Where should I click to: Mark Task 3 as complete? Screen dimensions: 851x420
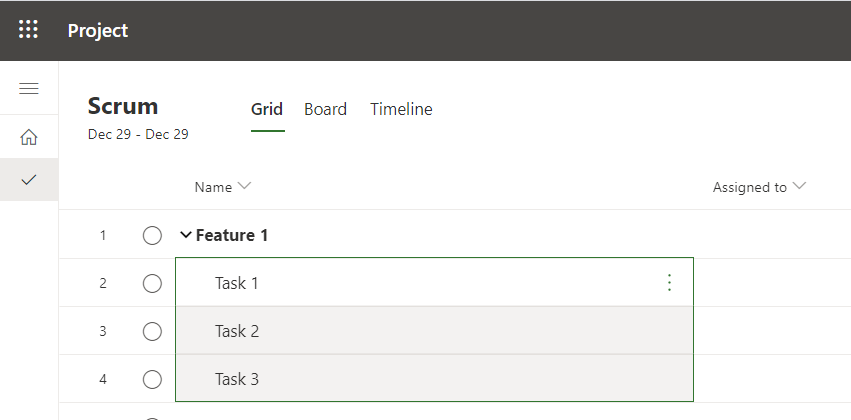152,380
